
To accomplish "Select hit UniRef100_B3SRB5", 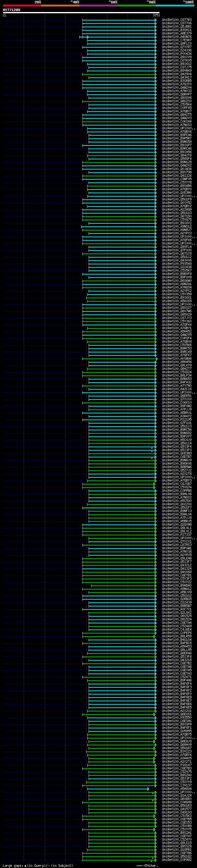I will tap(176, 81).
